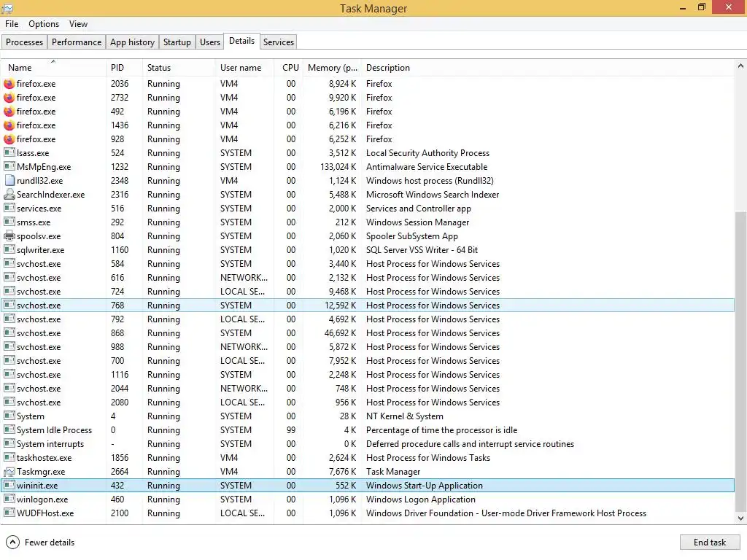Switch to the Performance tab
Image resolution: width=747 pixels, height=560 pixels.
(x=76, y=42)
